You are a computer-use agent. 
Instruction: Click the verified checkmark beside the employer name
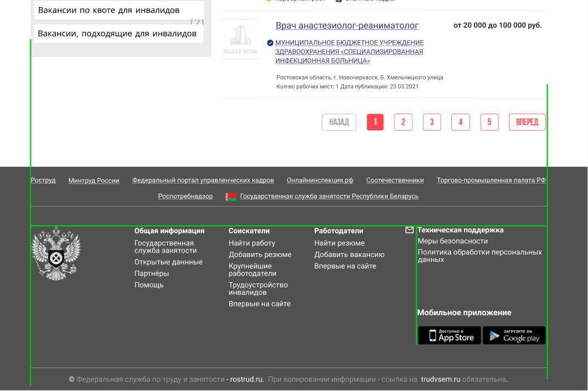269,42
